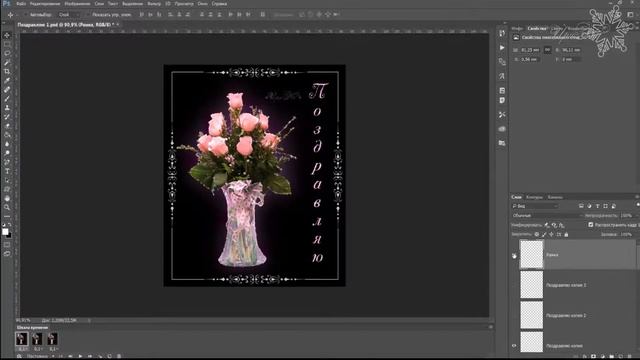Image resolution: width=640 pixels, height=360 pixels.
Task: Open the blend mode dropdown Обычные
Action: click(x=547, y=216)
